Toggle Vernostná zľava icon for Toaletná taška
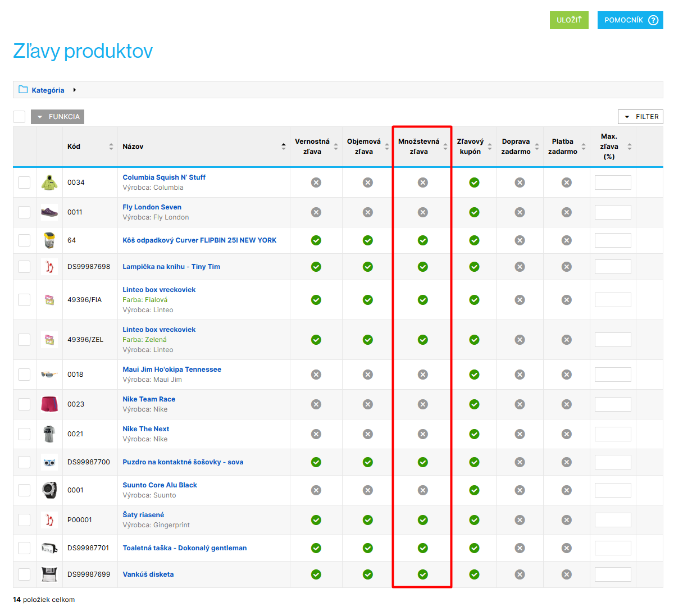Image resolution: width=674 pixels, height=616 pixels. coord(316,548)
